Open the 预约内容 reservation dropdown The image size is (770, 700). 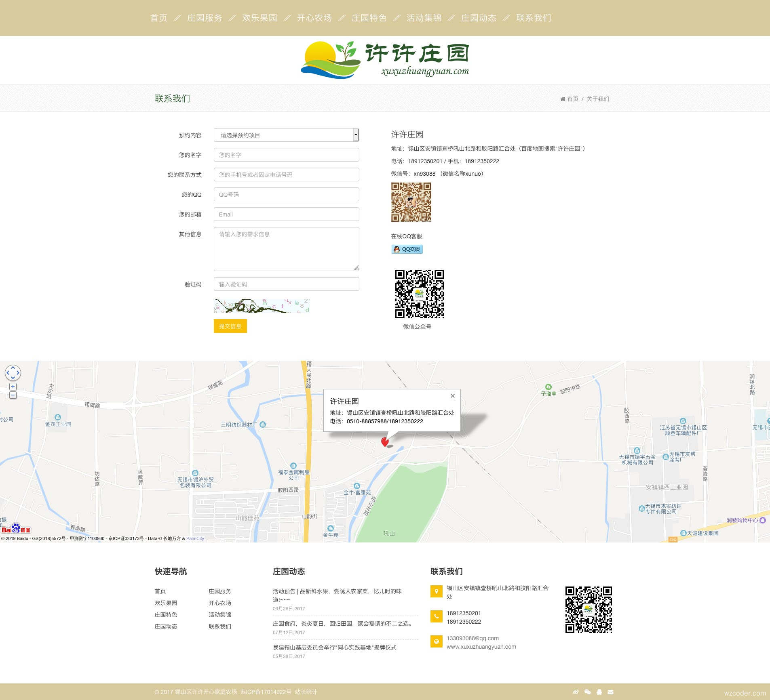tap(286, 135)
